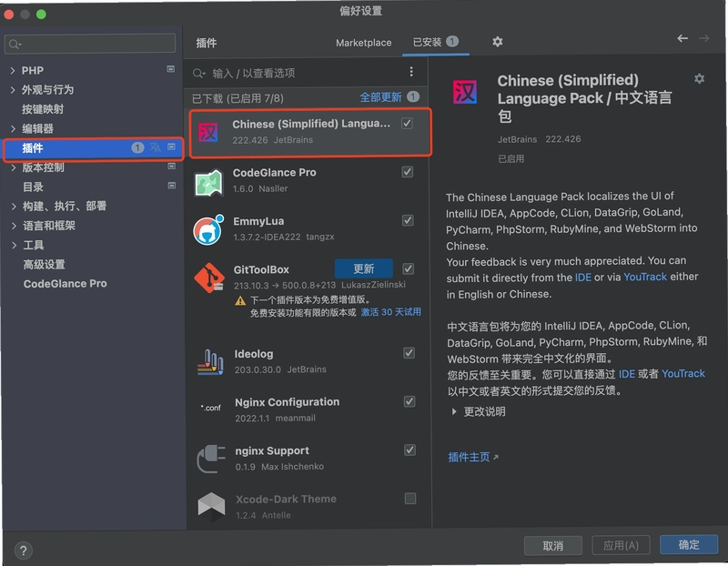Click the Xcode-Dark Theme plugin icon

211,506
